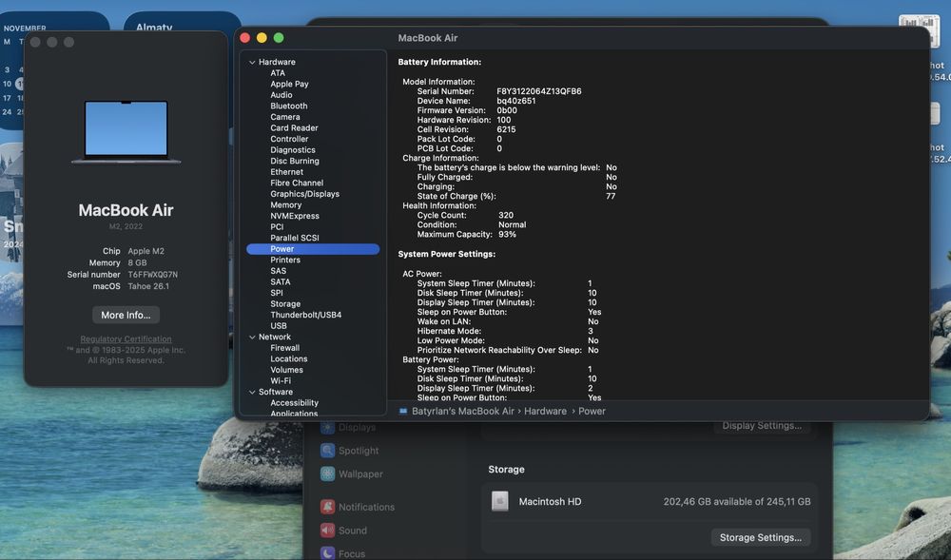
Task: Click the Battery Information heading
Action: click(439, 62)
